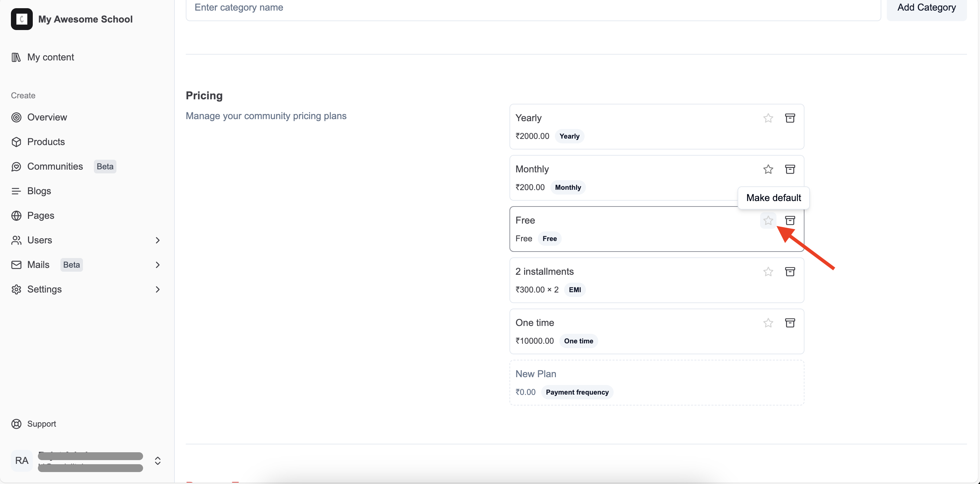Click the Monthly frequency badge
This screenshot has width=980, height=484.
click(568, 187)
